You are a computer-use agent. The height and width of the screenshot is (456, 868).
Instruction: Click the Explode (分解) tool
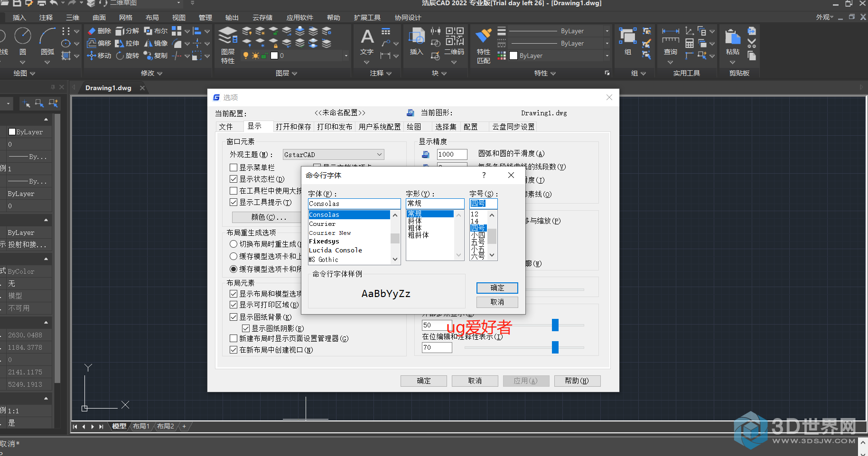point(127,31)
